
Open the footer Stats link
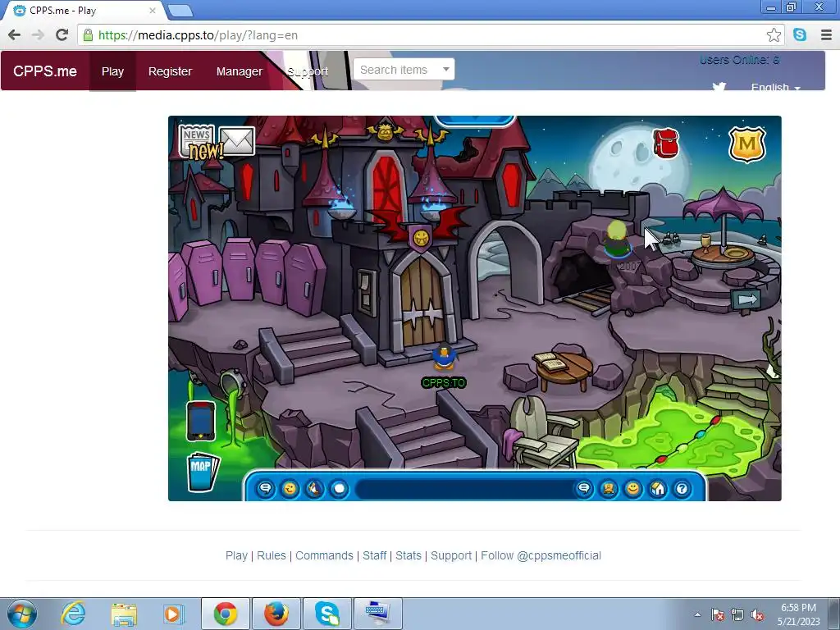(x=409, y=555)
